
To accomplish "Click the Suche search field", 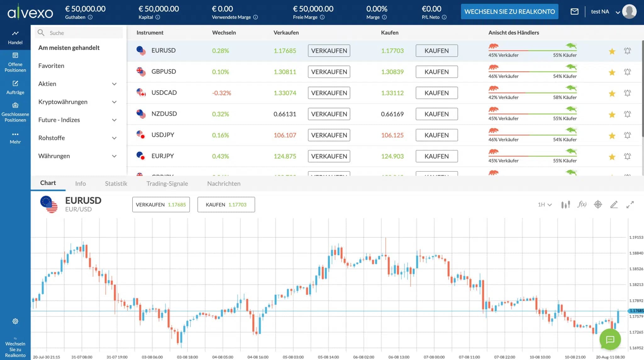I will [x=79, y=33].
